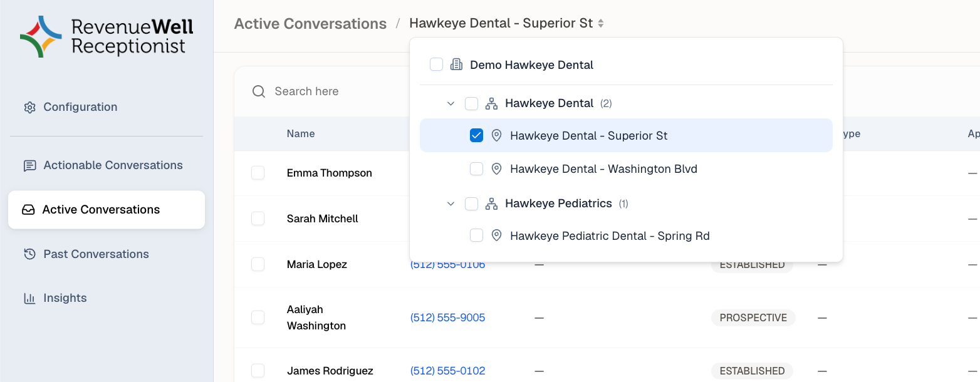The height and width of the screenshot is (382, 980).
Task: Click the Maria Lopez name
Action: 317,264
